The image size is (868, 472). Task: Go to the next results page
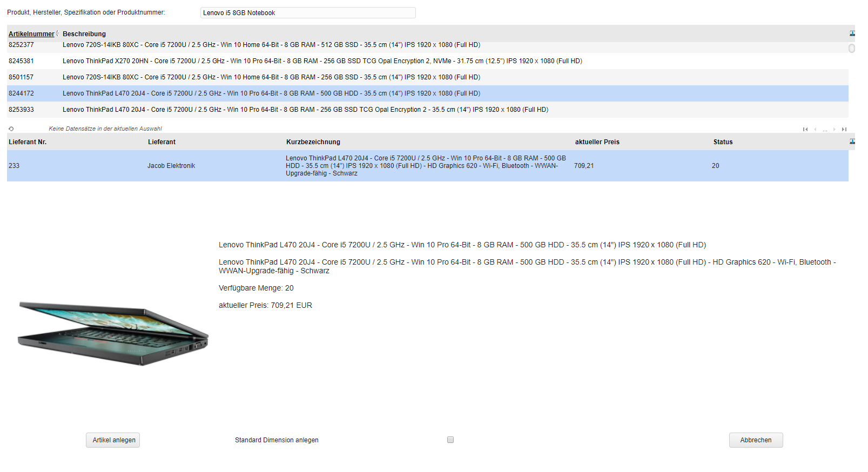pos(835,129)
